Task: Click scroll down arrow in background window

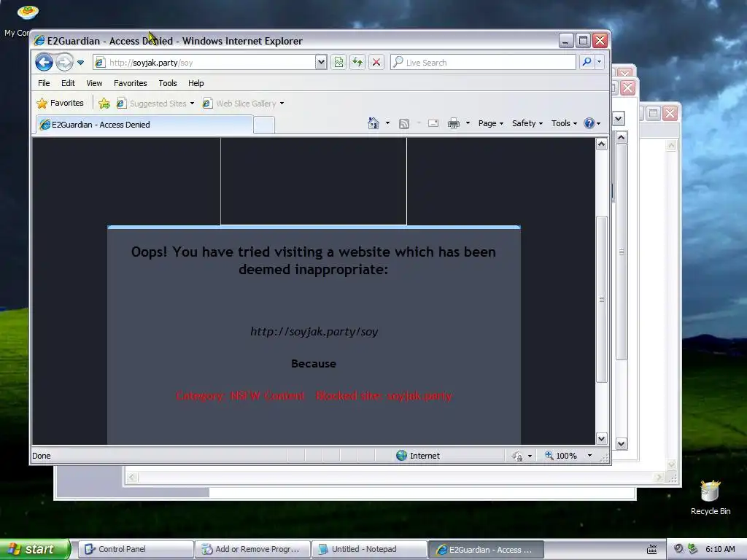Action: pyautogui.click(x=622, y=444)
